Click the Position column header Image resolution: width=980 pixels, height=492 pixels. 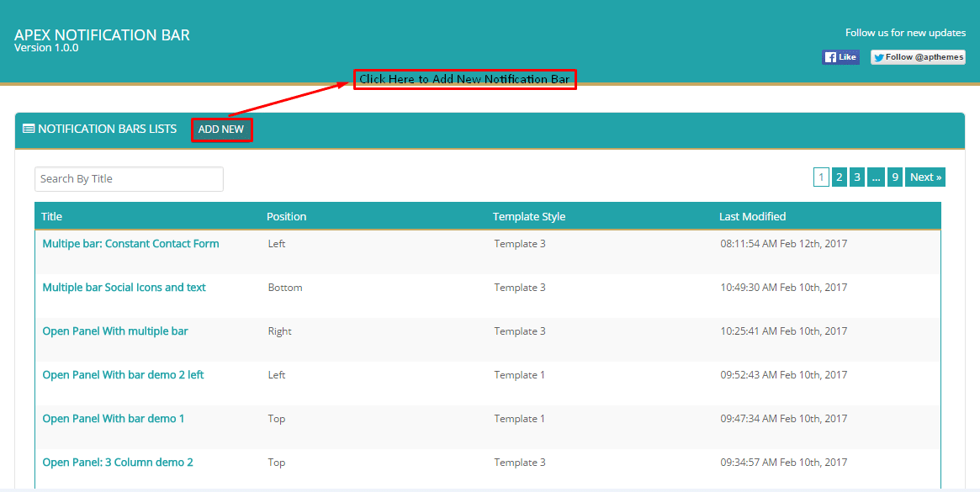[286, 216]
